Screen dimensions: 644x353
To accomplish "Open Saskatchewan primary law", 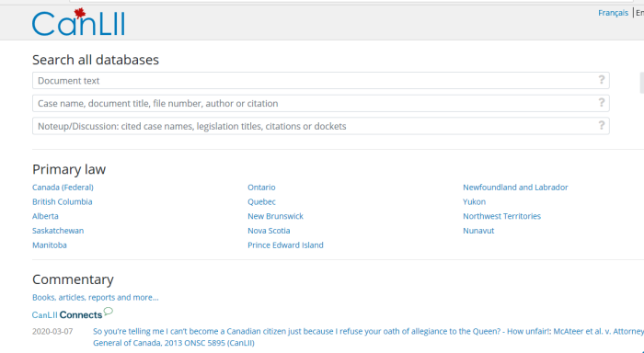I will click(58, 231).
